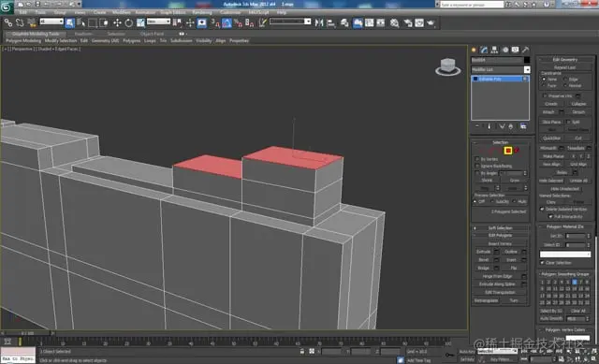The image size is (599, 364).
Task: Expand the Soft Selection rollout
Action: tap(500, 228)
